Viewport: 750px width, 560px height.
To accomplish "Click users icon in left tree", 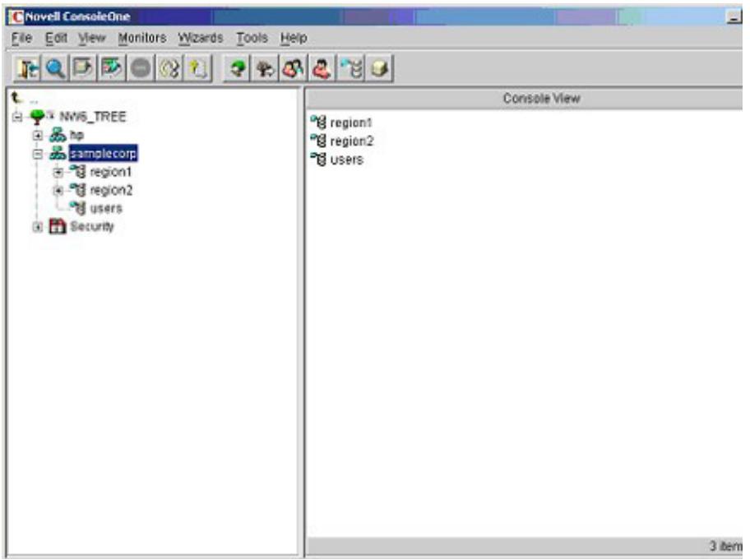I will pos(78,208).
